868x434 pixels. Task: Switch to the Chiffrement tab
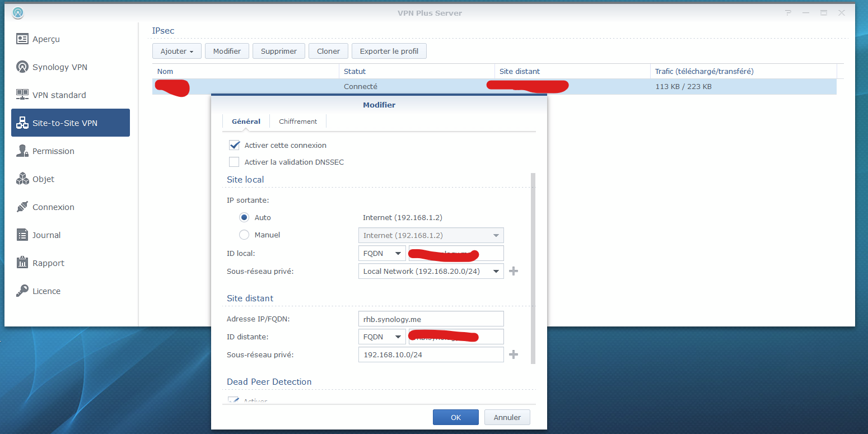(x=298, y=122)
